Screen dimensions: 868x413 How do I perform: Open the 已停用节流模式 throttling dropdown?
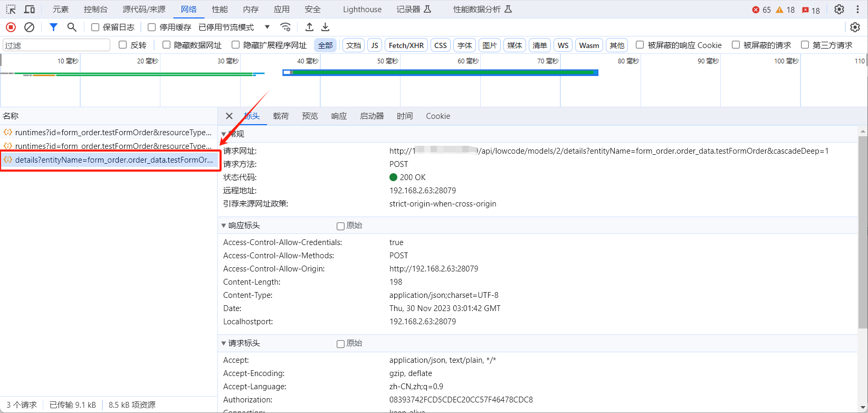(234, 27)
